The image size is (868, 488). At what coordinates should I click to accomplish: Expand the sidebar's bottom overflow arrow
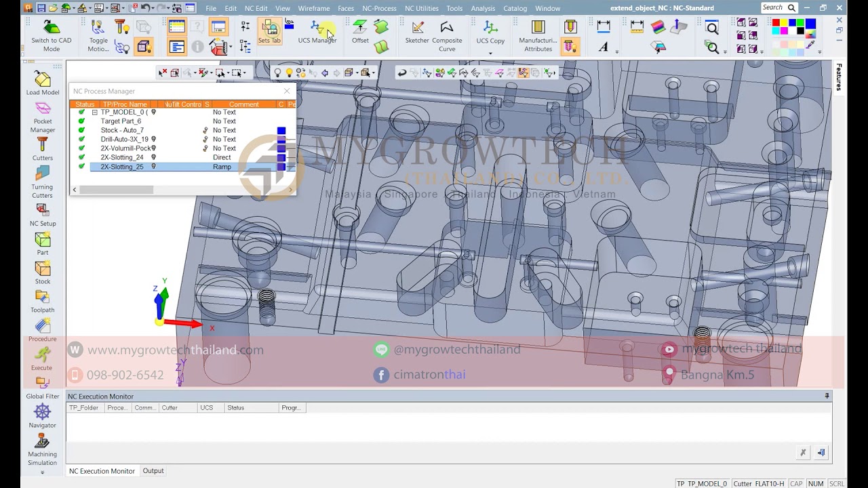(42, 472)
